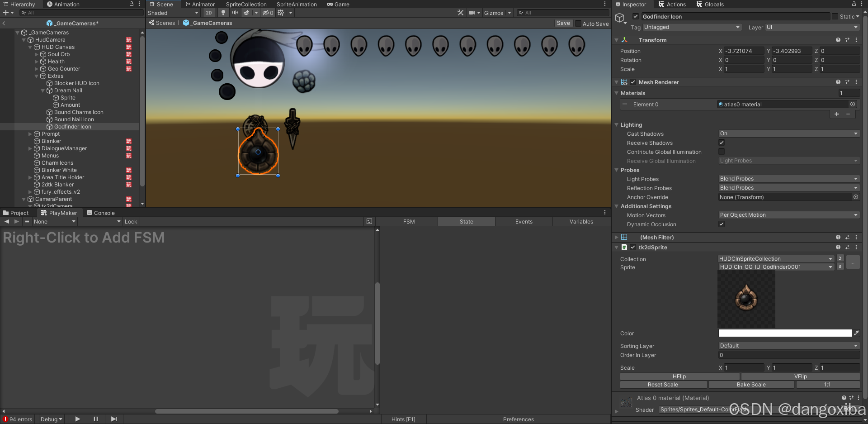
Task: Select Blocker HUD Icon in Hierarchy
Action: point(76,83)
